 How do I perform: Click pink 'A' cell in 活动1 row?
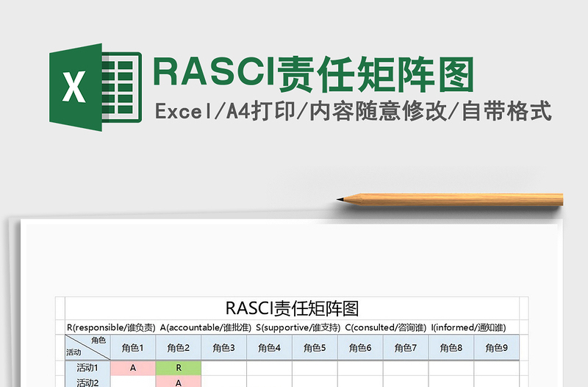click(x=133, y=368)
